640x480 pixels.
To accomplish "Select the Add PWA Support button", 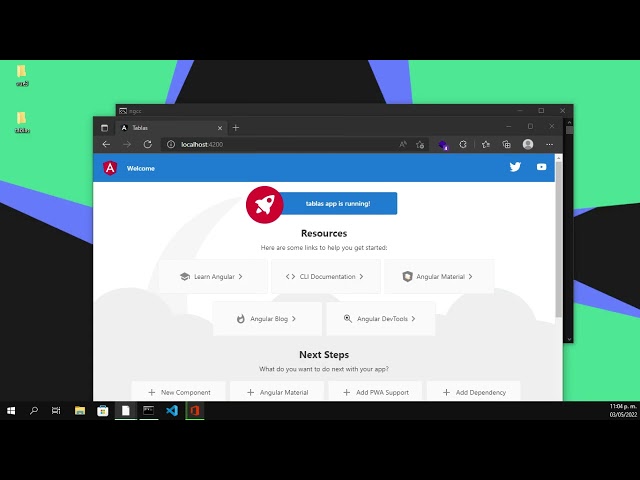I will tap(375, 391).
